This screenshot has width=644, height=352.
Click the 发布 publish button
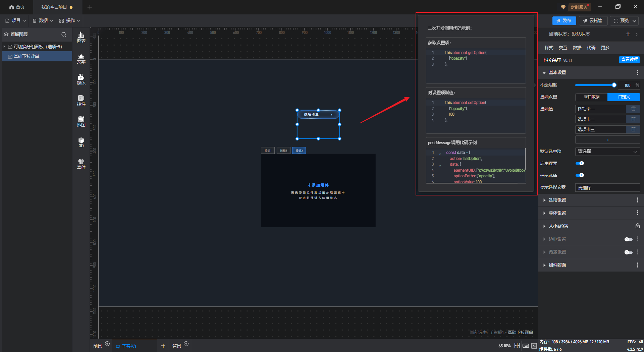[x=564, y=21]
